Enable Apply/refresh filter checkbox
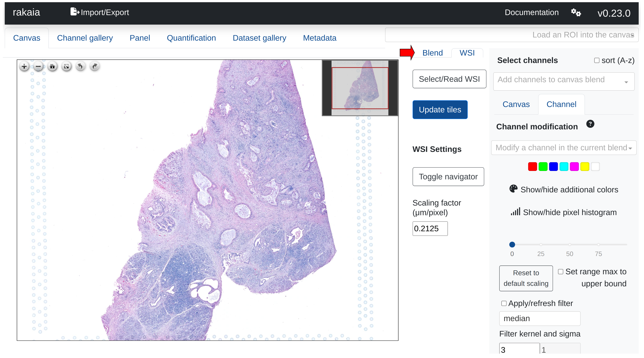 coord(504,303)
